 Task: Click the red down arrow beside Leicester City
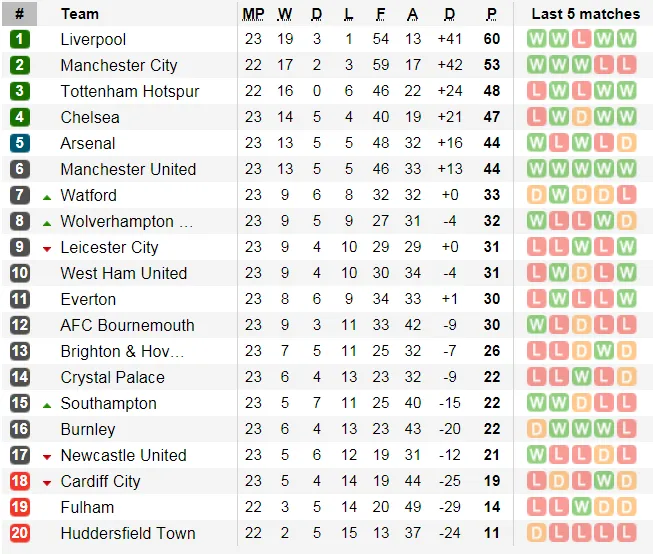point(47,248)
